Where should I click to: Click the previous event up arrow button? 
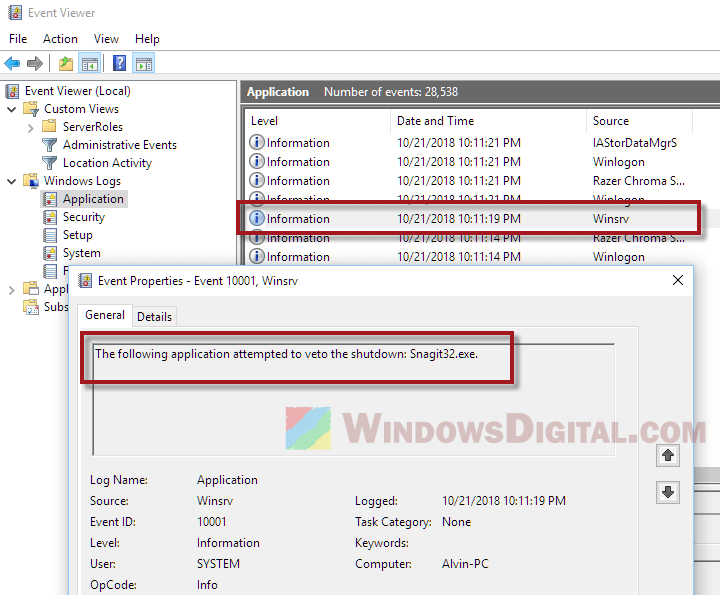[x=668, y=455]
